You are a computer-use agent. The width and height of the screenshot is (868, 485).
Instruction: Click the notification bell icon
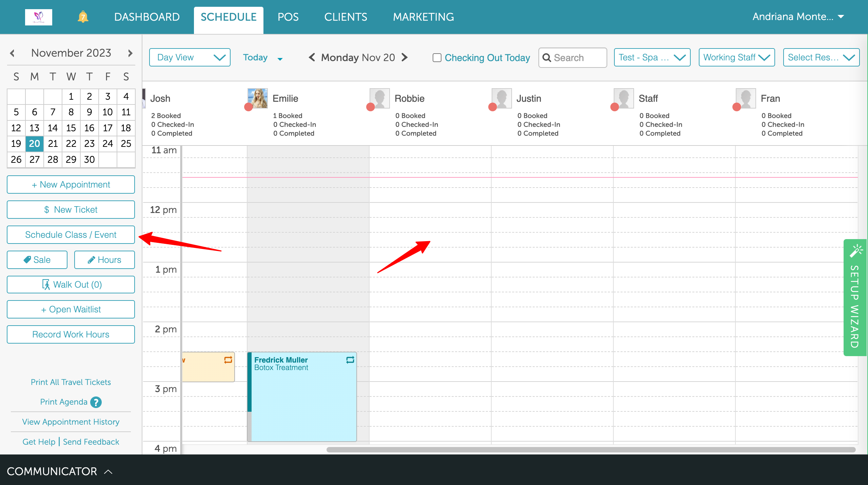(83, 17)
